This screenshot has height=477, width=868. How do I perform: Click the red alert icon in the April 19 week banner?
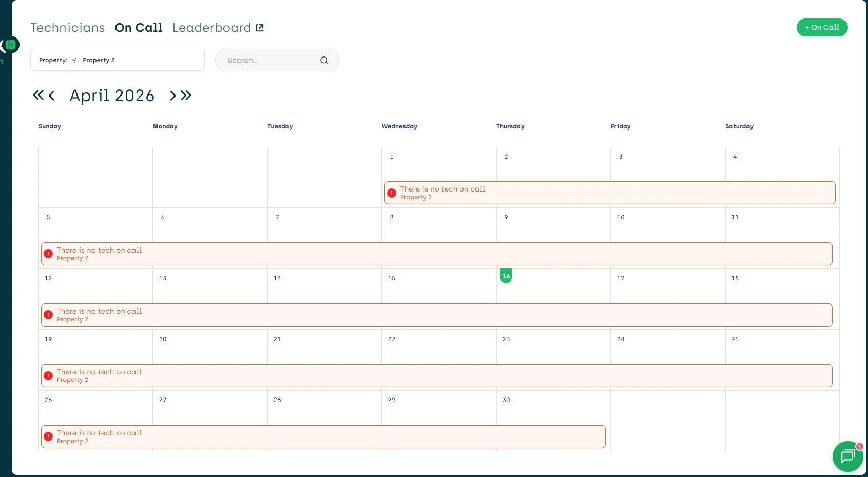48,375
